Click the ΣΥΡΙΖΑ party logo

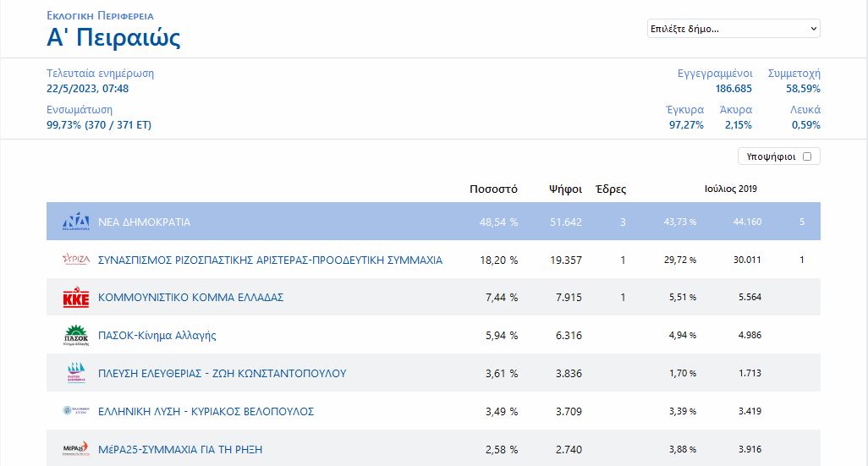[x=76, y=260]
